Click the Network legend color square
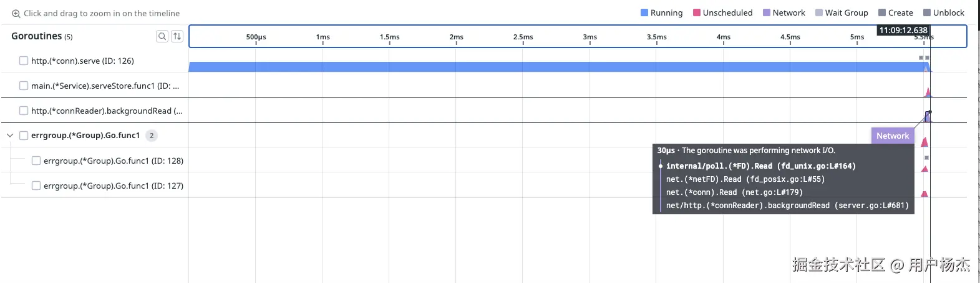 pos(767,12)
